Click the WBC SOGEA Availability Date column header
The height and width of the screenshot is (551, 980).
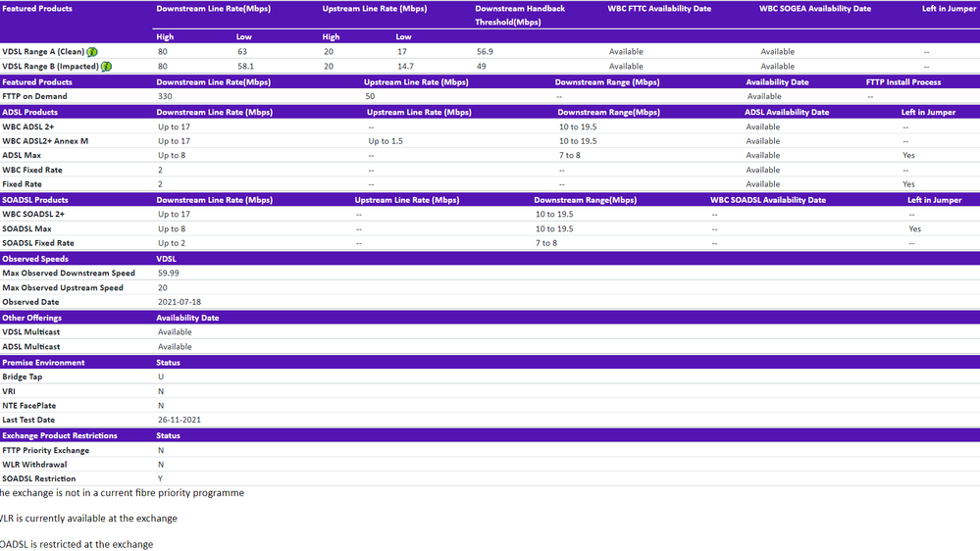[814, 9]
